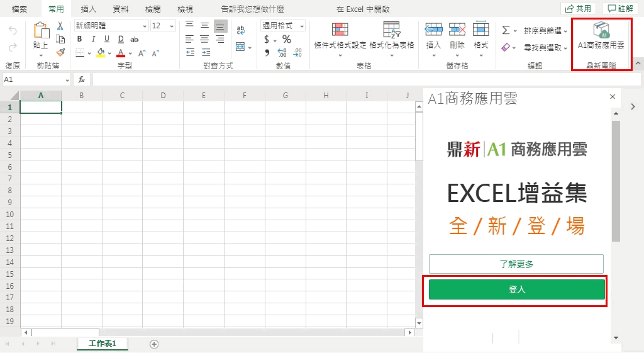Open find and select 尋找與選取
This screenshot has width=644, height=353.
[545, 48]
